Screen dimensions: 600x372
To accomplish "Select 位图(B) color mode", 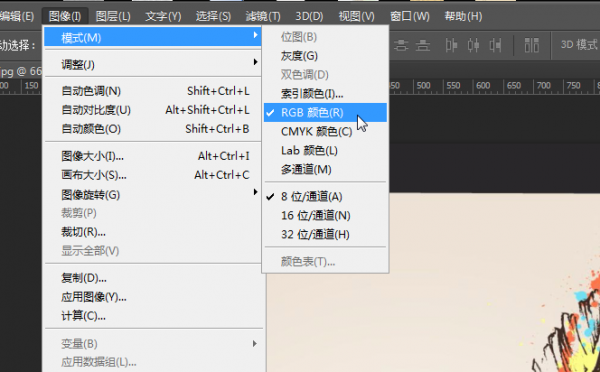I will coord(325,37).
